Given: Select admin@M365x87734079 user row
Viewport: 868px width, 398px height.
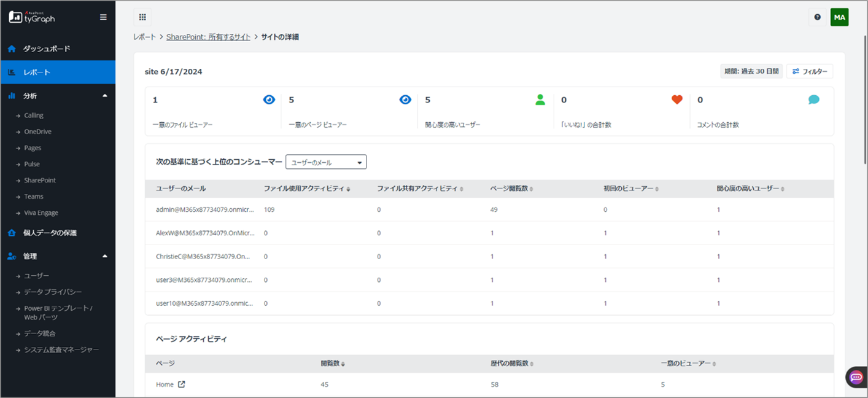Looking at the screenshot, I should click(489, 209).
